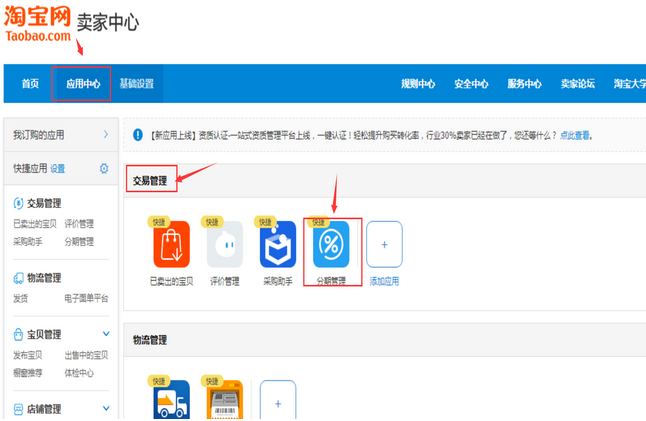The height and width of the screenshot is (421, 646).
Task: Click the 交易管理 sidebar icon
Action: pos(18,203)
